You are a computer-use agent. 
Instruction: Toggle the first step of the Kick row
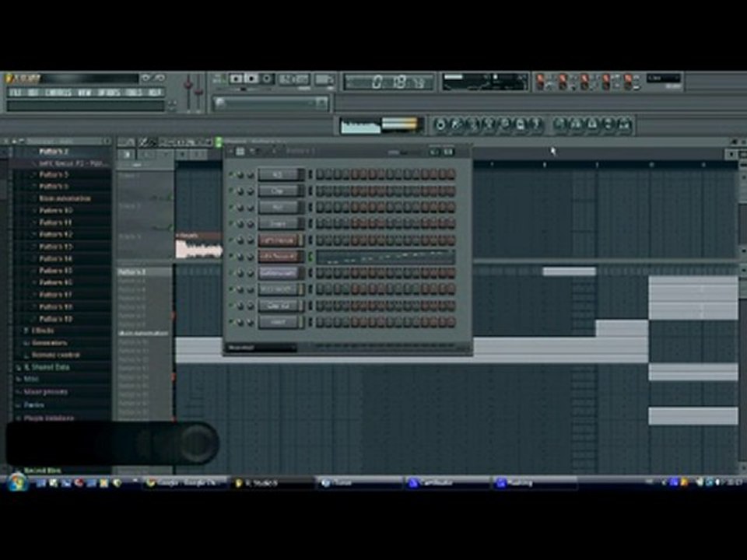click(x=320, y=175)
